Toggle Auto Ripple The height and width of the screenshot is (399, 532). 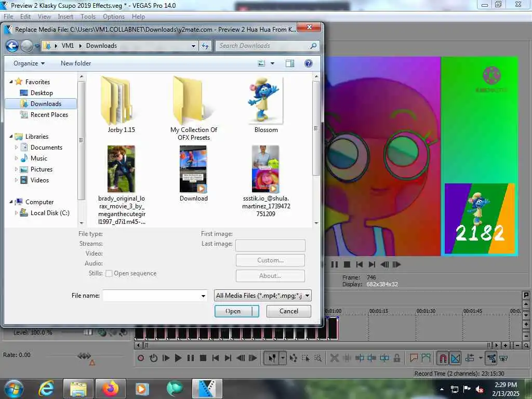point(470,358)
